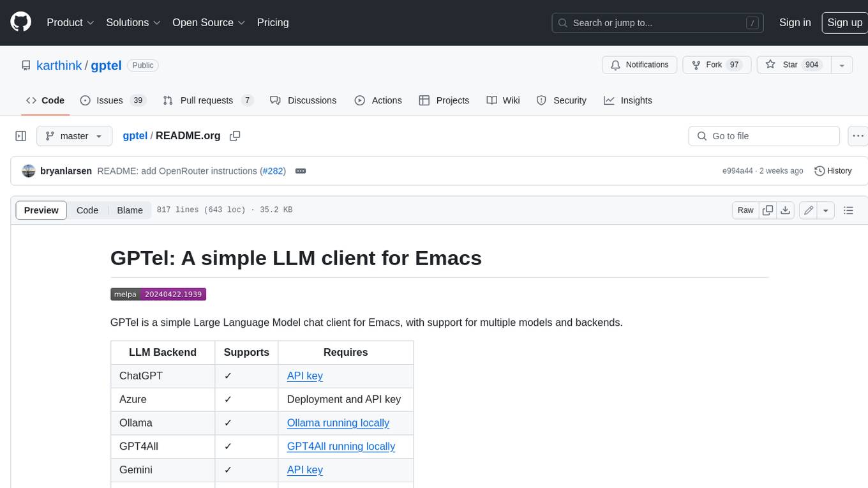
Task: Focus the Go to file field
Action: click(x=764, y=136)
